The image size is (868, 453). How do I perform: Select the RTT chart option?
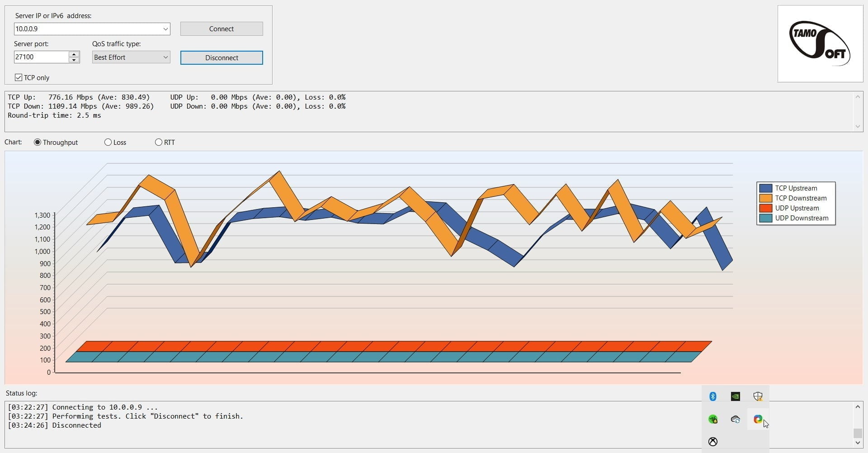pyautogui.click(x=159, y=142)
